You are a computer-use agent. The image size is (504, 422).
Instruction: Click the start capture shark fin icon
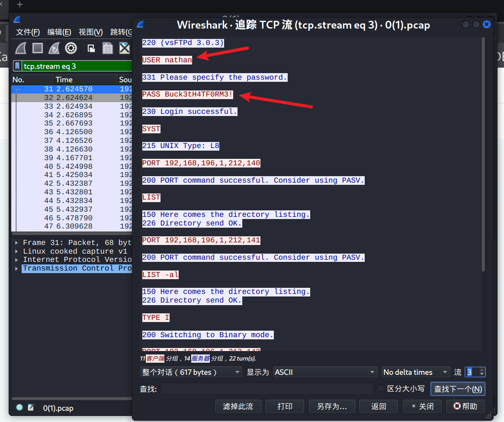[21, 48]
